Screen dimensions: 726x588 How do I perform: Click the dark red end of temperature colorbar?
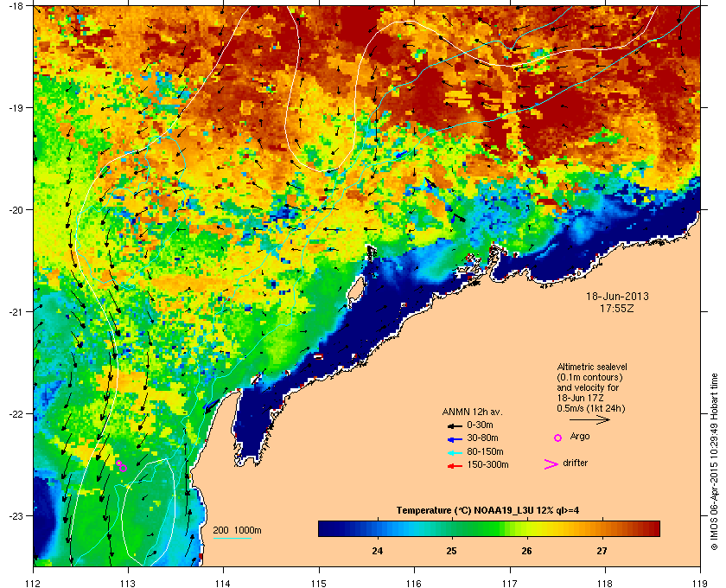[x=652, y=528]
